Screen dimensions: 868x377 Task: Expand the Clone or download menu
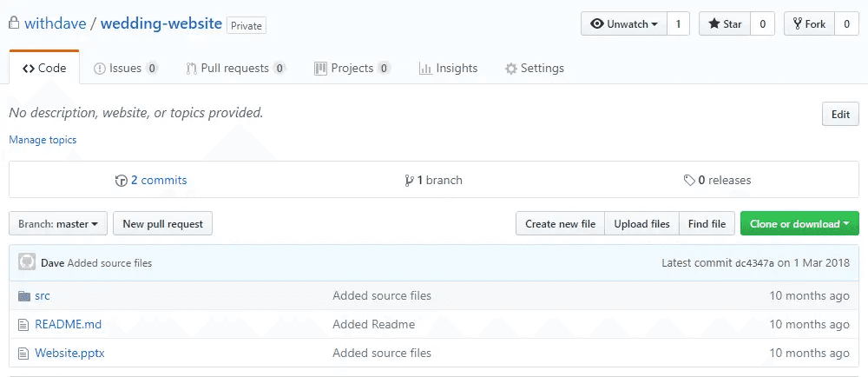[x=799, y=223]
